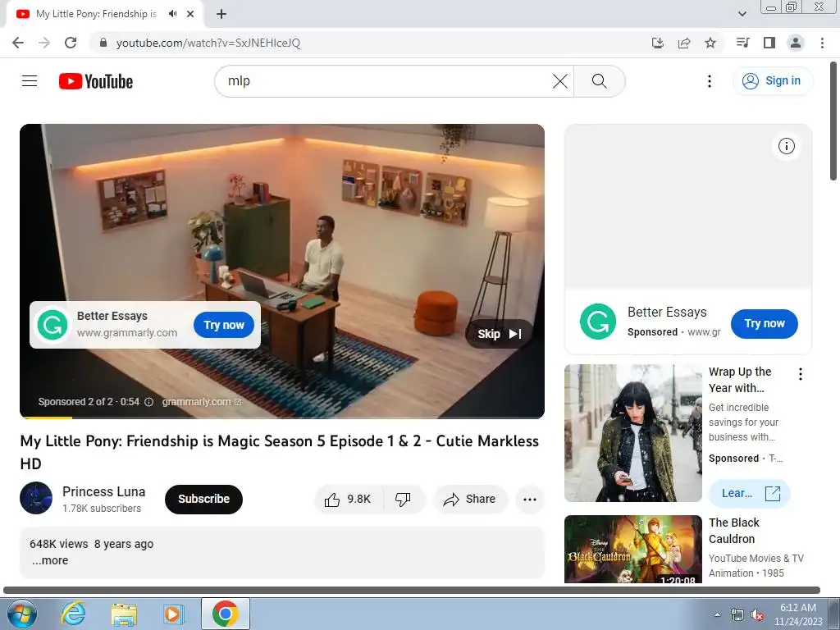The height and width of the screenshot is (630, 840).
Task: Go back in browser history
Action: [x=18, y=43]
